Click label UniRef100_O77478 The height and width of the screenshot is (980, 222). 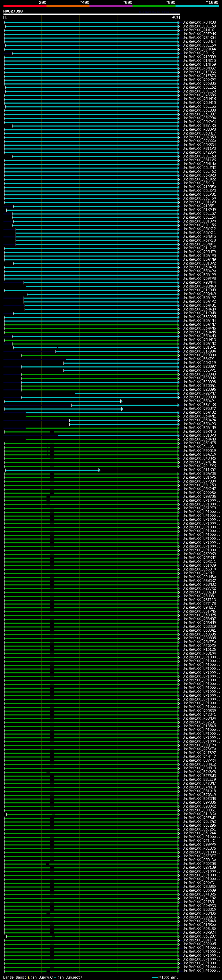pyautogui.click(x=199, y=604)
